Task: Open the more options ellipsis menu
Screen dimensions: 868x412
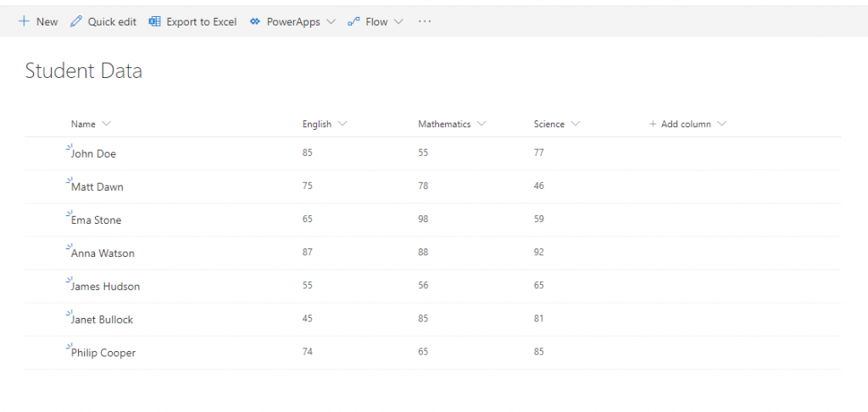Action: [425, 21]
